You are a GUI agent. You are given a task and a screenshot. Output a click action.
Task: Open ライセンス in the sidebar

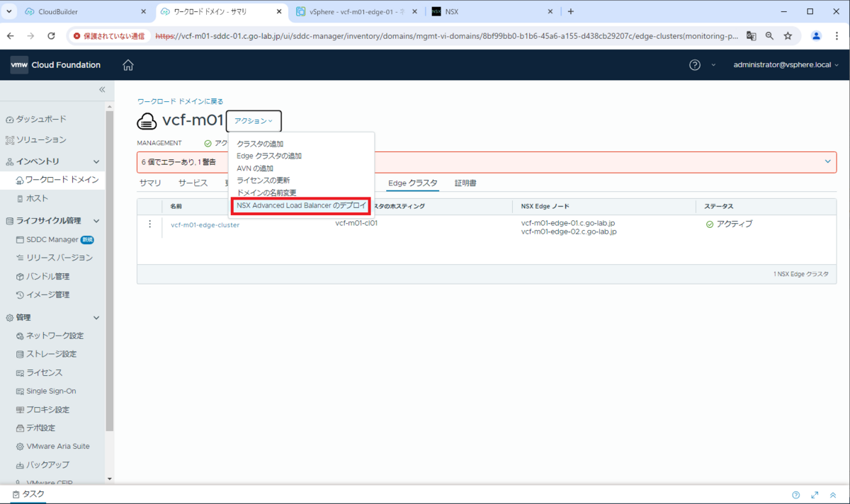(39, 372)
